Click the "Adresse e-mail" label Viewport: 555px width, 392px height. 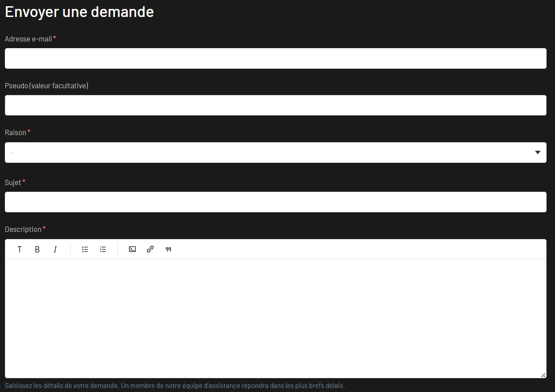[x=29, y=39]
